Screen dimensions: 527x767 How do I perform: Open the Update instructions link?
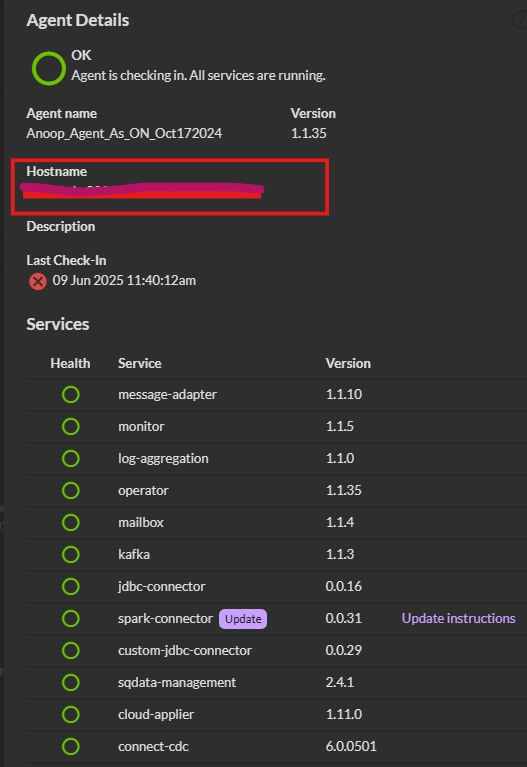458,618
